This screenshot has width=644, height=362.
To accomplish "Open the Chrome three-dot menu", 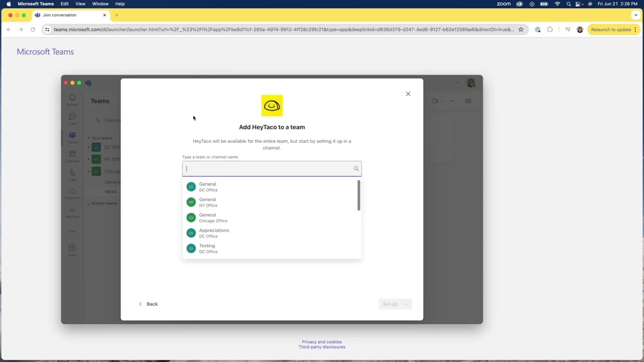I will click(x=635, y=30).
